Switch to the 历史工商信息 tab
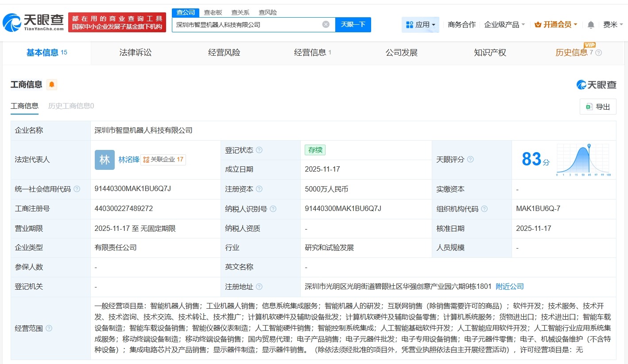628x364 pixels. point(70,106)
